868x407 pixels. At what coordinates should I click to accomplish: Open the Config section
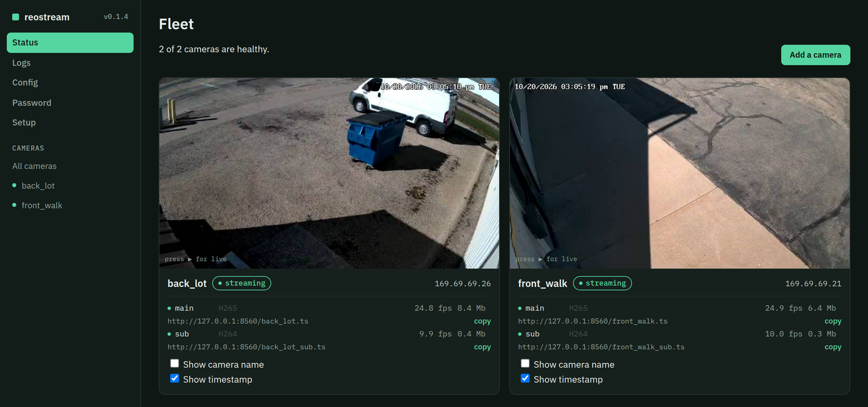pos(70,82)
